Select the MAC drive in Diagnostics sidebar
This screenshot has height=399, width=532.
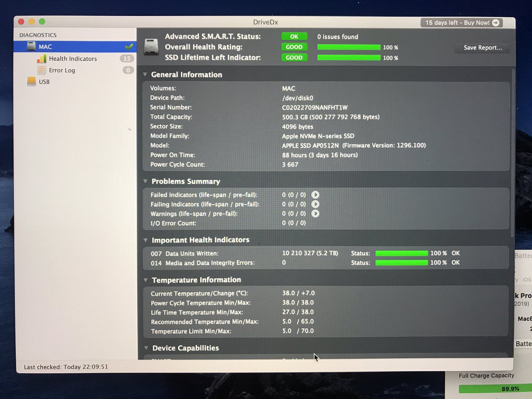(x=75, y=47)
